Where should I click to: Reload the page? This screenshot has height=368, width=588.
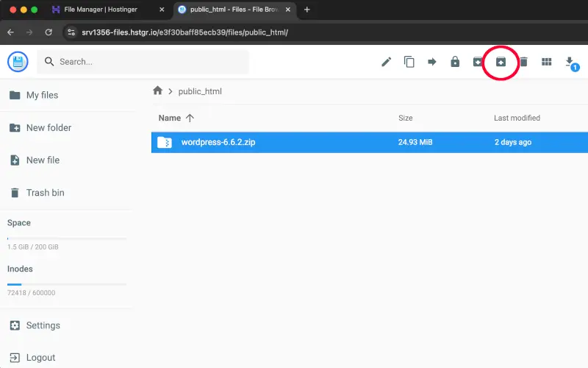click(49, 32)
